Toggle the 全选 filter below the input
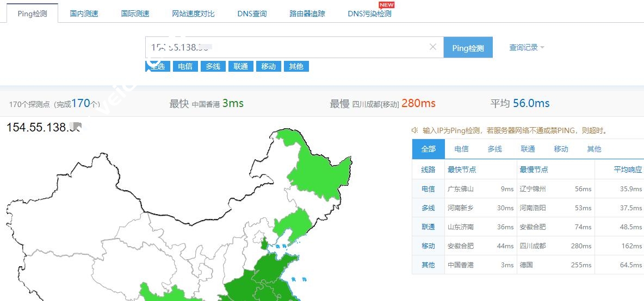This screenshot has width=644, height=301. pos(158,66)
